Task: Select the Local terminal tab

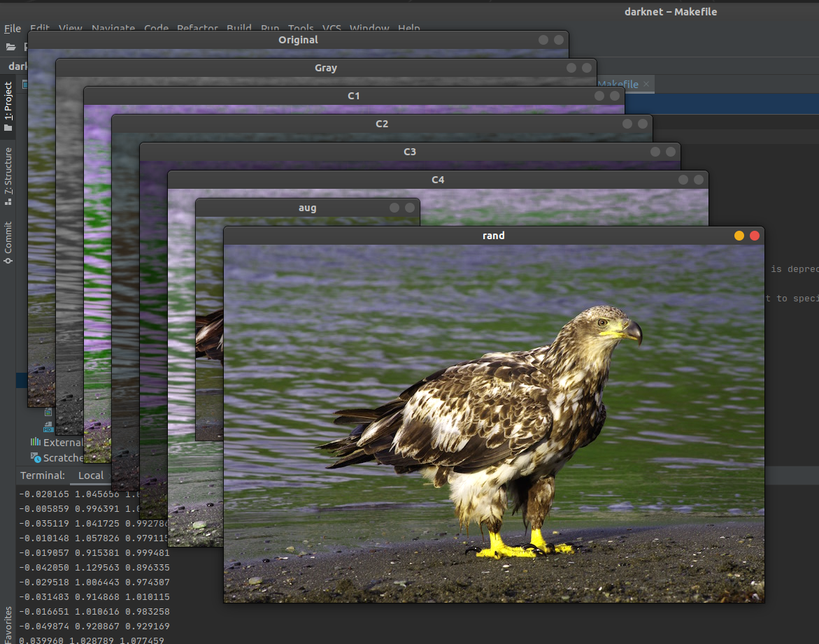Action: [91, 475]
